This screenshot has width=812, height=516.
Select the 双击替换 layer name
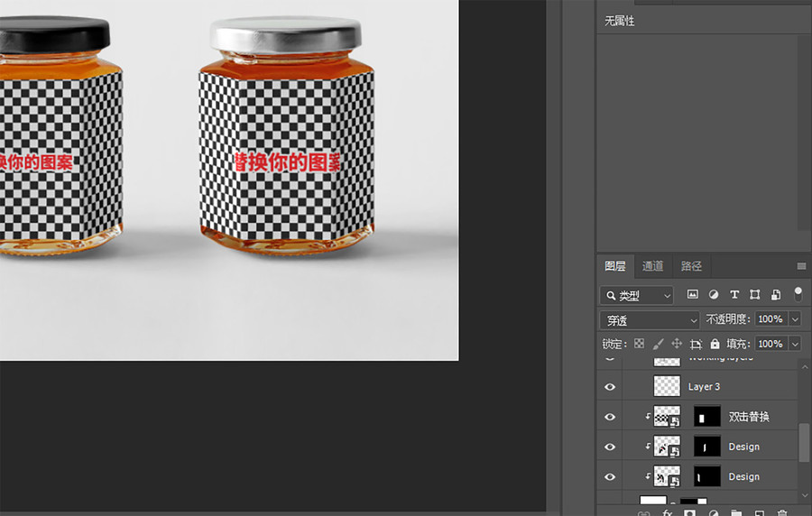click(749, 417)
